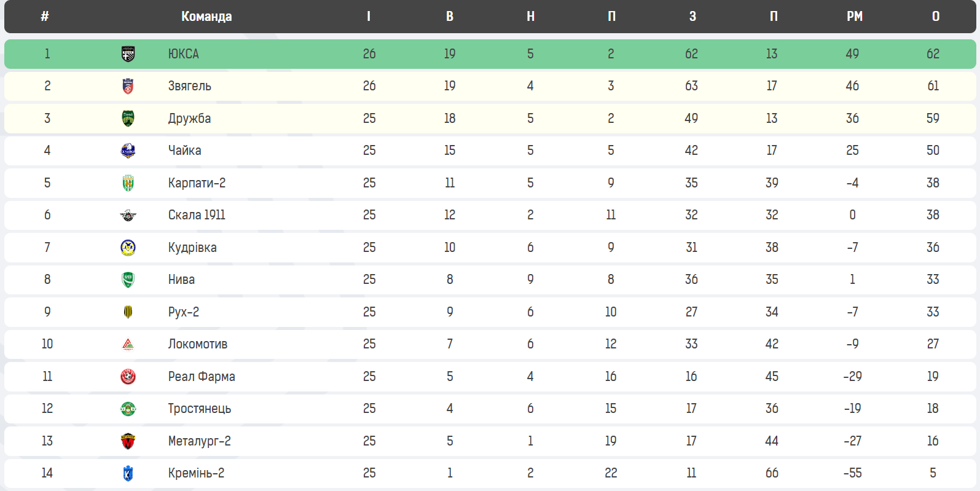Click the Звягель club logo
Screen dimensions: 980x491
[x=128, y=86]
